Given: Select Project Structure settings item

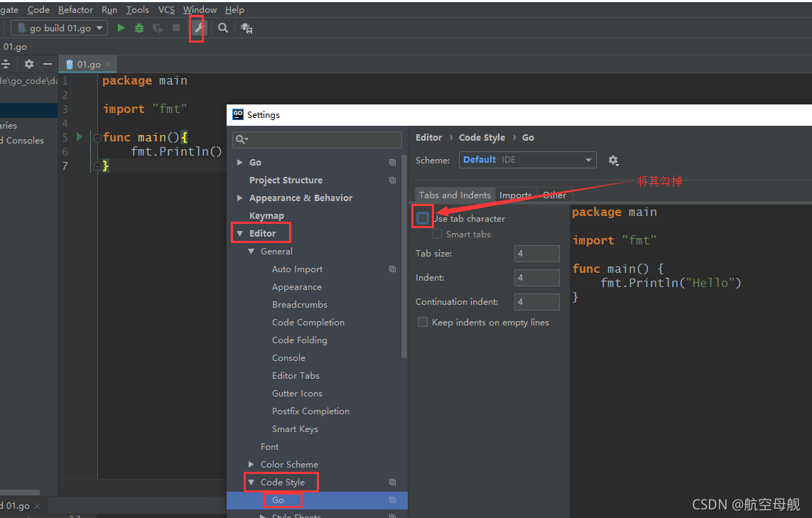Looking at the screenshot, I should click(x=286, y=180).
